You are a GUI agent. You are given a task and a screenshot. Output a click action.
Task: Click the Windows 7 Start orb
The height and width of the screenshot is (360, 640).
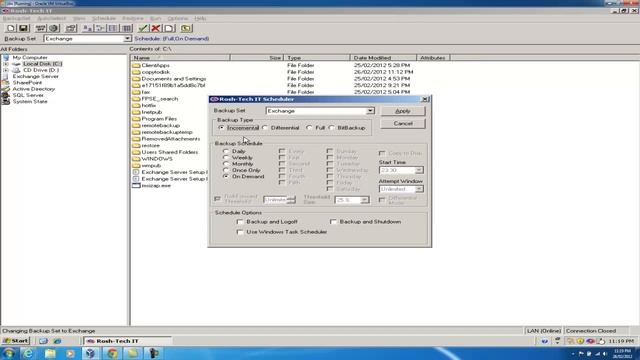9,353
